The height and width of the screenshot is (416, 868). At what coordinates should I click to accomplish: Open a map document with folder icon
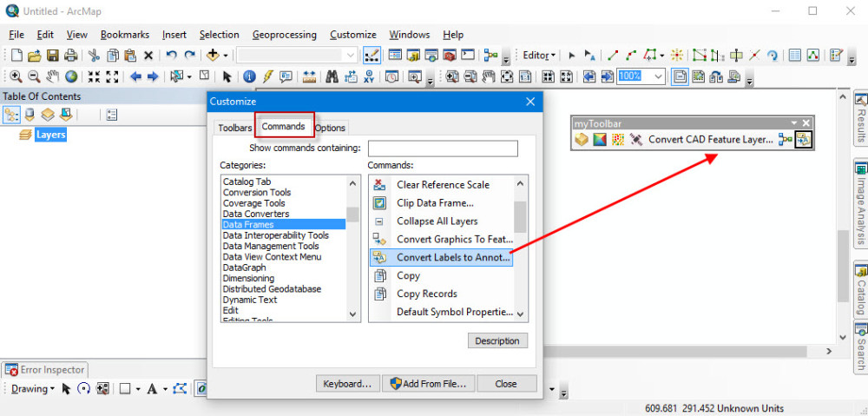click(35, 56)
